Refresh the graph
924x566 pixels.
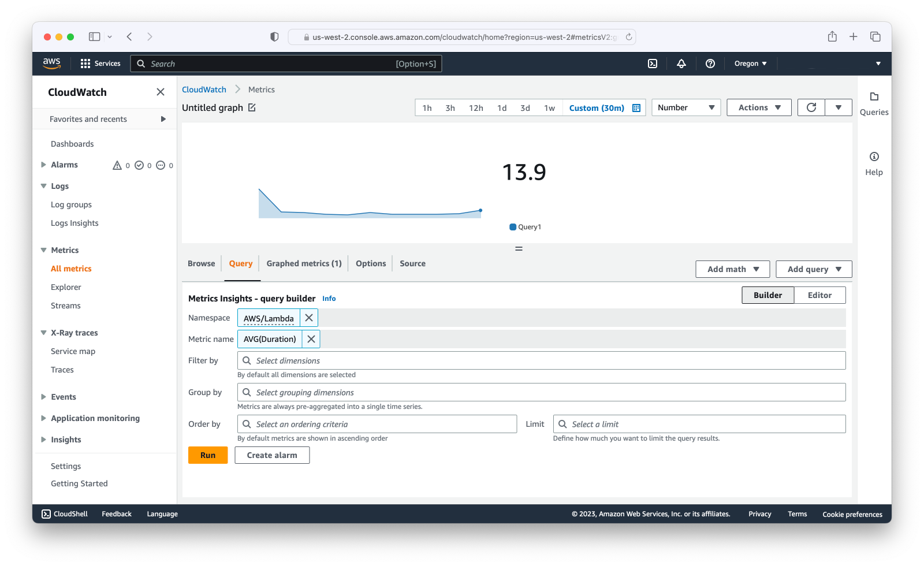tap(811, 107)
